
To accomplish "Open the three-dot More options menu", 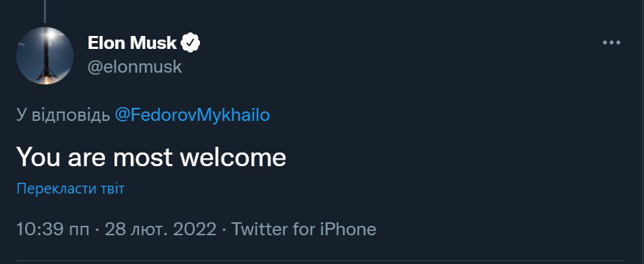I will coord(611,42).
